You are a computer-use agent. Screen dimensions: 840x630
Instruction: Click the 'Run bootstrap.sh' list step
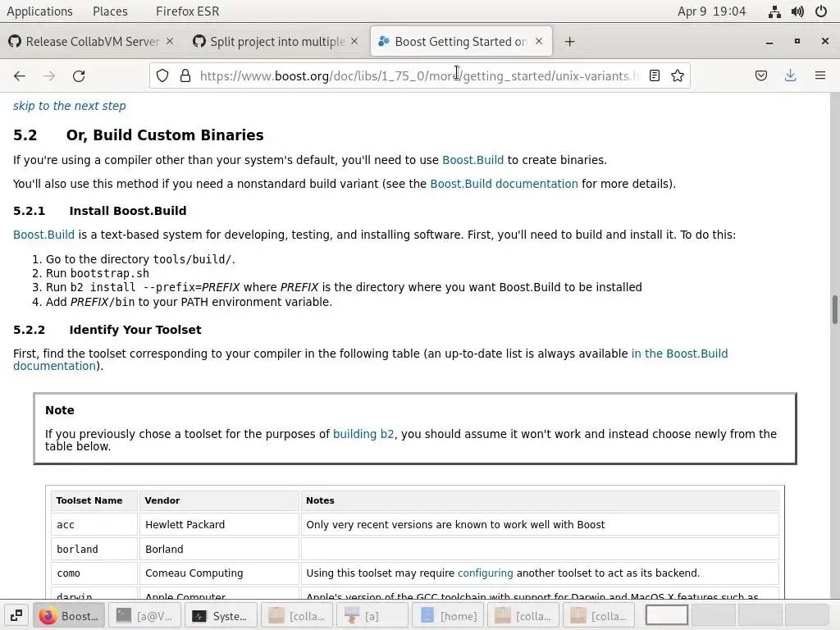[x=98, y=273]
